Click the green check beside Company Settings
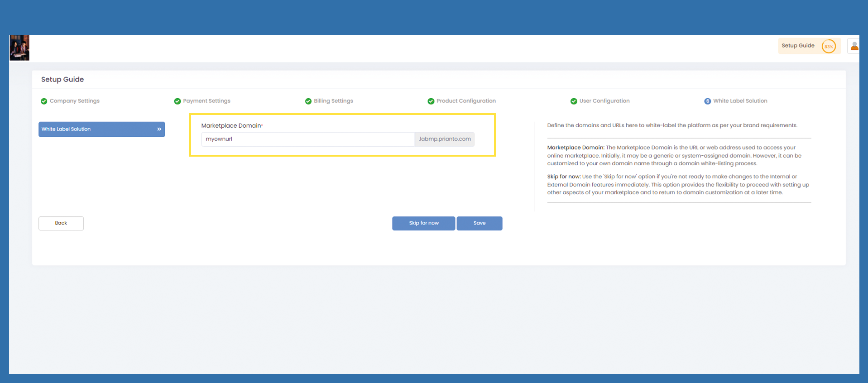Viewport: 868px width, 383px height. coord(44,101)
